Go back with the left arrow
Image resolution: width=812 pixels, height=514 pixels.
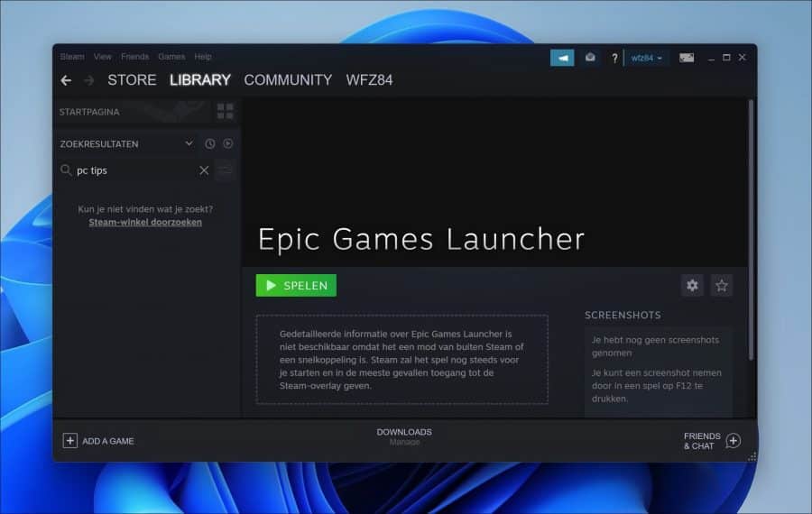click(x=66, y=80)
